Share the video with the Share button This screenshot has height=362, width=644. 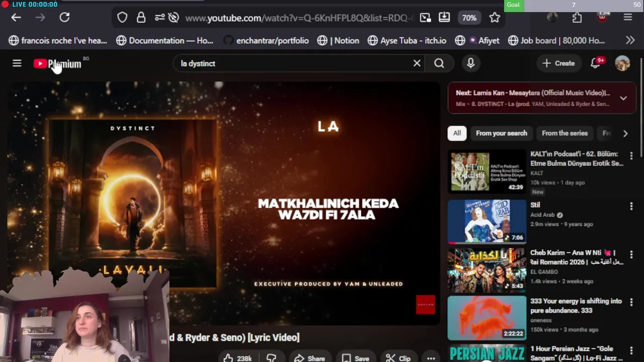(309, 358)
